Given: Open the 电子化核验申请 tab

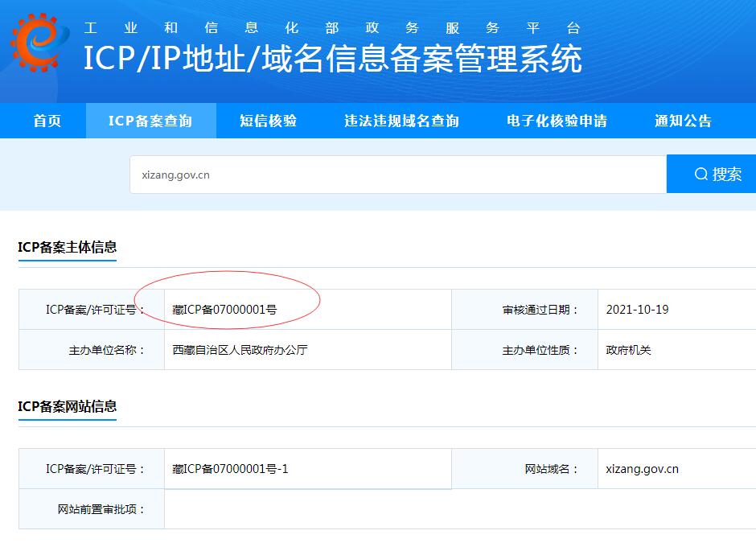Looking at the screenshot, I should [557, 121].
